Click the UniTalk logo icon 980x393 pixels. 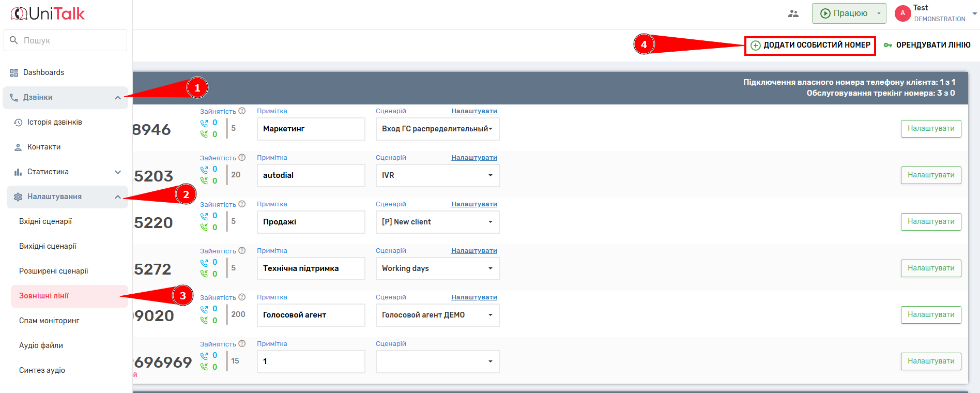(19, 14)
